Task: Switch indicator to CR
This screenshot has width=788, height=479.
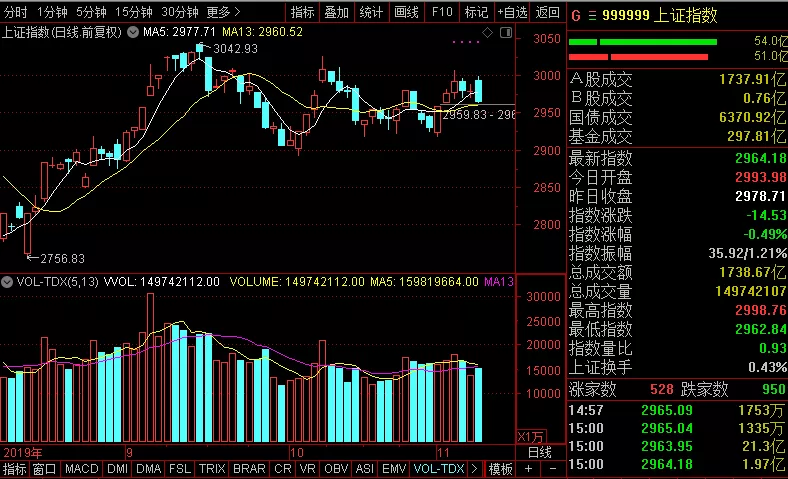Action: coord(282,469)
